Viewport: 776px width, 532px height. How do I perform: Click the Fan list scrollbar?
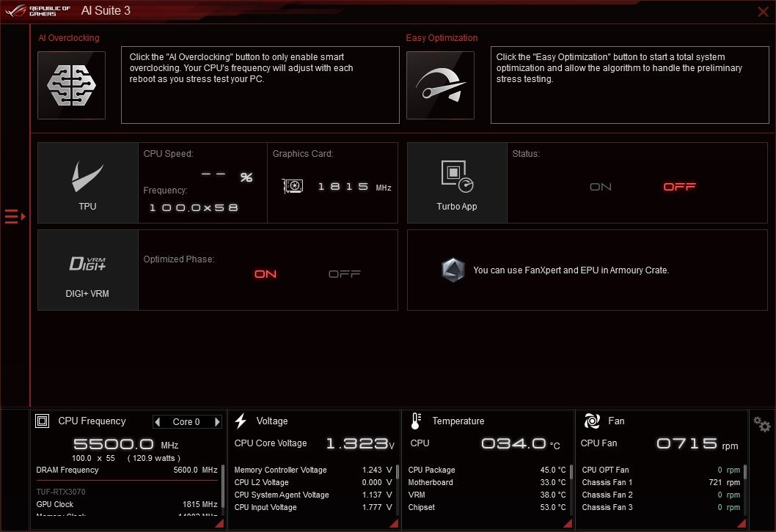point(744,472)
